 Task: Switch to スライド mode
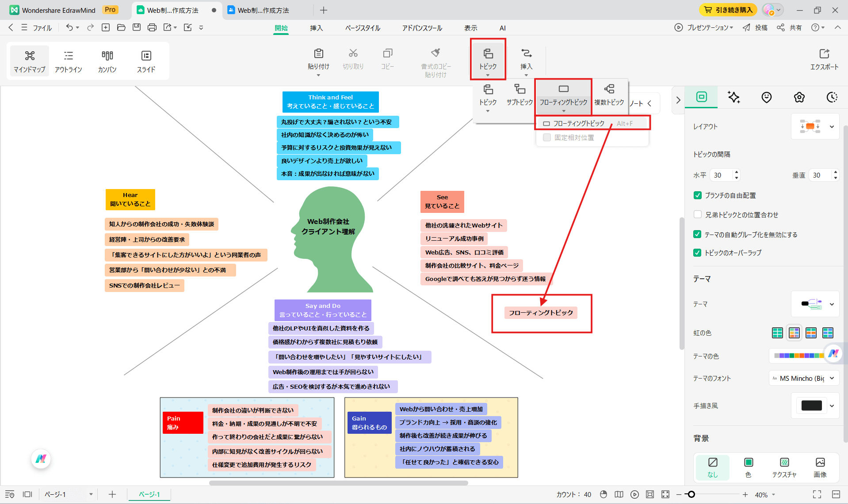pos(146,61)
